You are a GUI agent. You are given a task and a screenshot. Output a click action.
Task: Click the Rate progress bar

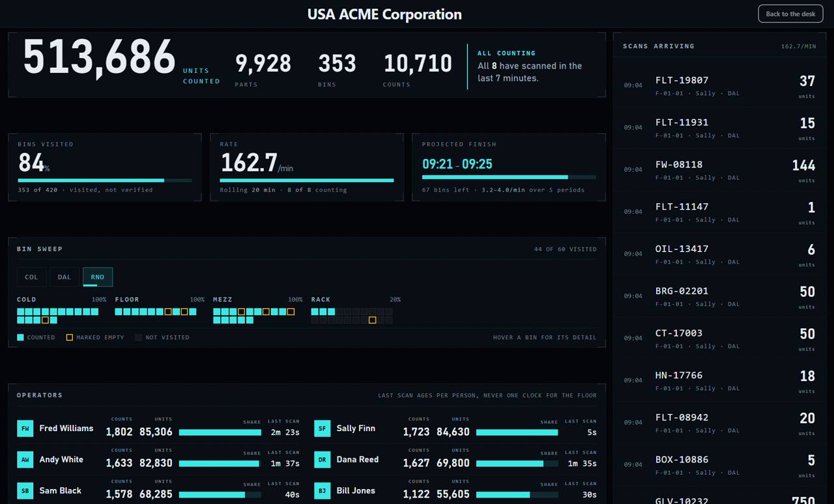point(307,180)
